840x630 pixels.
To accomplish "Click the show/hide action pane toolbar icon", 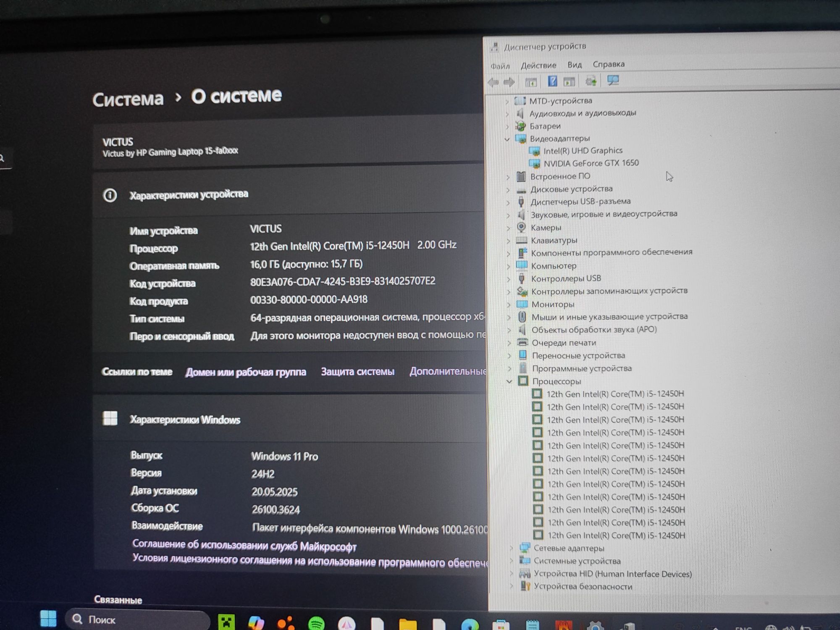I will point(569,81).
